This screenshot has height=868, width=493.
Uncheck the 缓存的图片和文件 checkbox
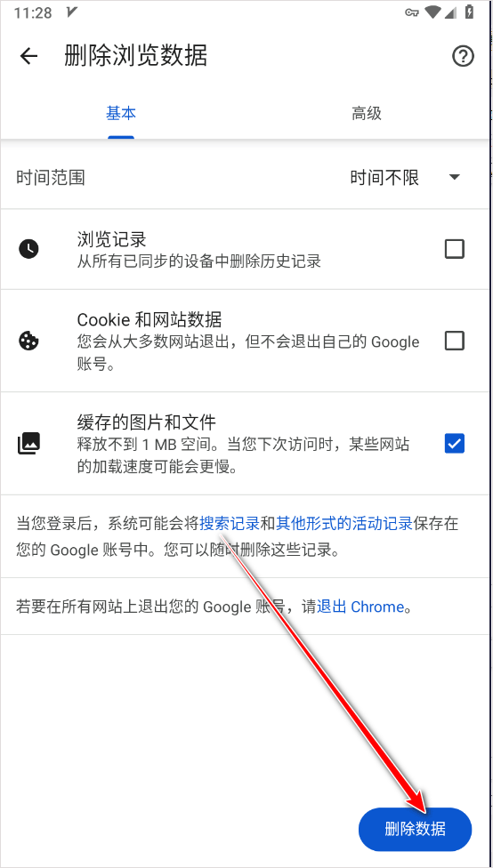coord(454,444)
